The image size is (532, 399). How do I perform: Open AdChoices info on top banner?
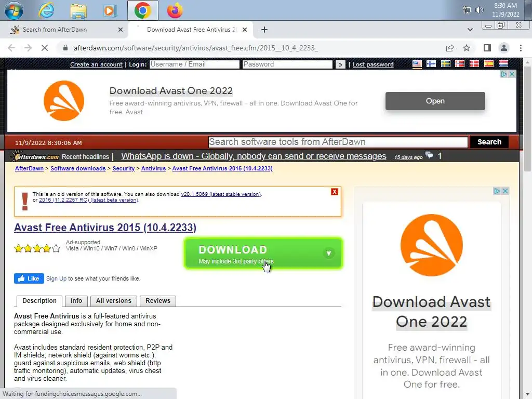click(x=504, y=74)
